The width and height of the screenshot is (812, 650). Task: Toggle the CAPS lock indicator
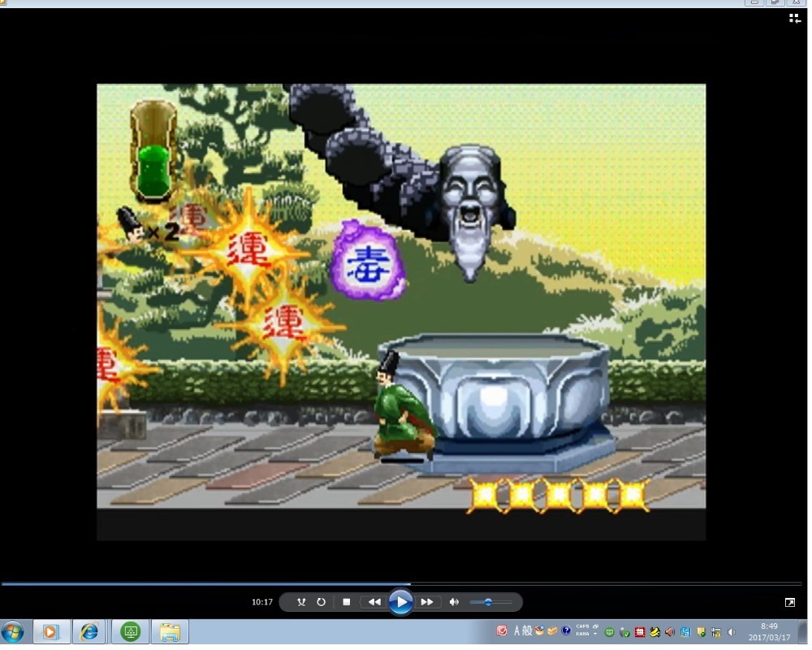pyautogui.click(x=582, y=626)
